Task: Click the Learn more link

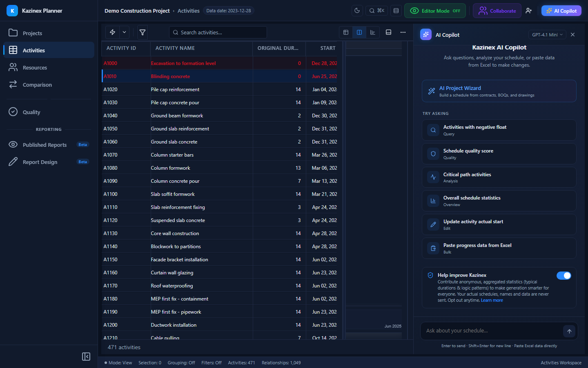Action: coord(492,300)
